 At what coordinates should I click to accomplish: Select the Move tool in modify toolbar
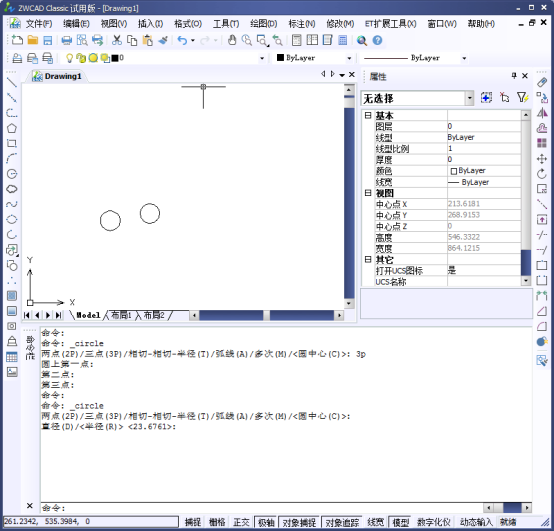pos(542,159)
